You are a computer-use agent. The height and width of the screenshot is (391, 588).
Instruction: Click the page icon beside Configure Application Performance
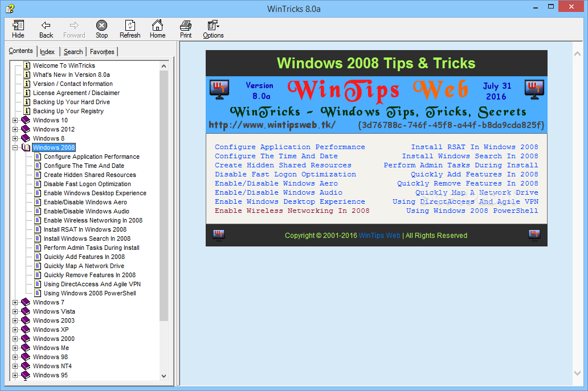point(38,157)
